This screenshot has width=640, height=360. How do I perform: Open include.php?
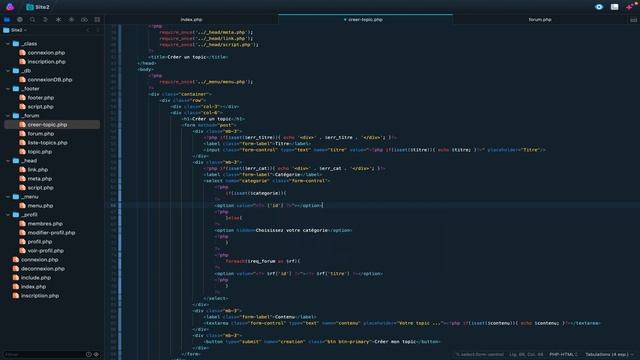(36, 277)
